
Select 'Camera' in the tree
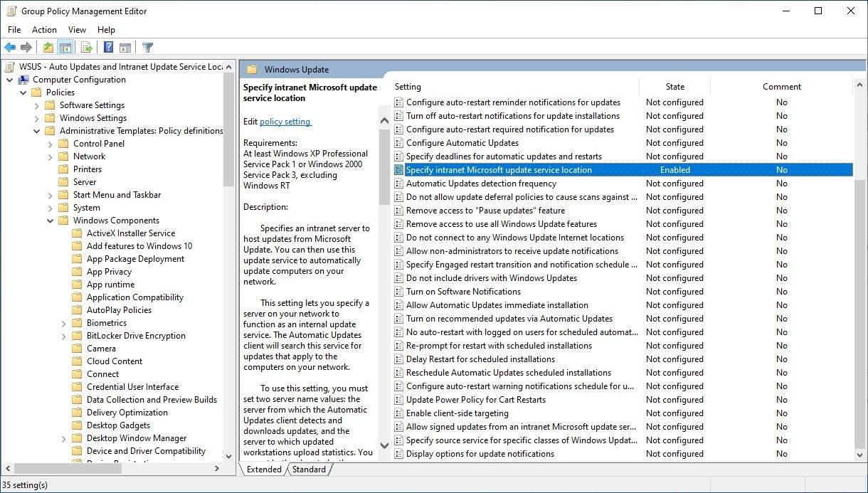coord(101,349)
